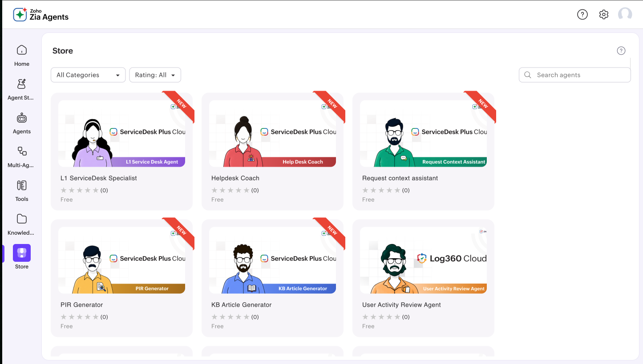Click the star rating under KB Article Generator
This screenshot has height=364, width=643.
coord(231,317)
